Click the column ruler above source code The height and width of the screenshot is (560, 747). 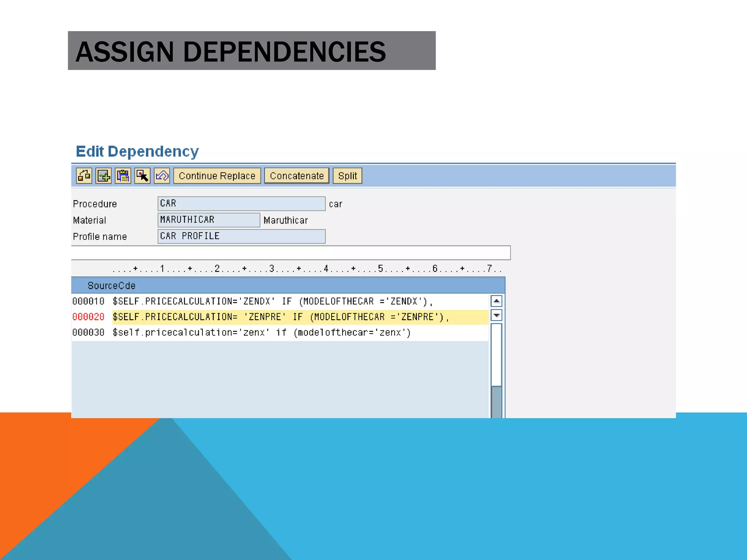[x=307, y=269]
